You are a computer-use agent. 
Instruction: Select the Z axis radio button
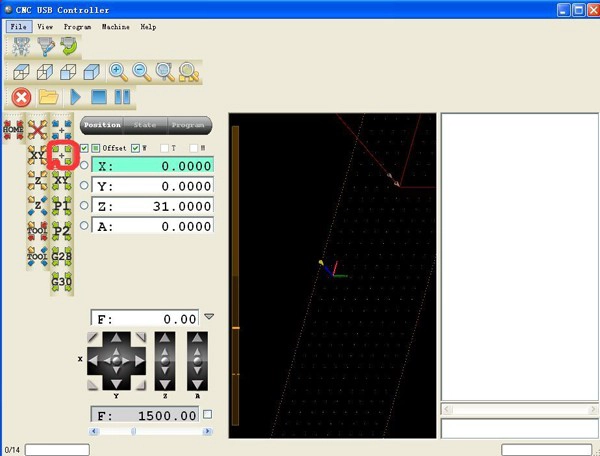click(84, 205)
